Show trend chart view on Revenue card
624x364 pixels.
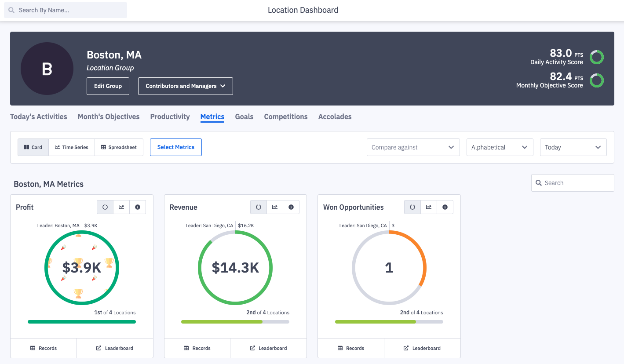(275, 207)
